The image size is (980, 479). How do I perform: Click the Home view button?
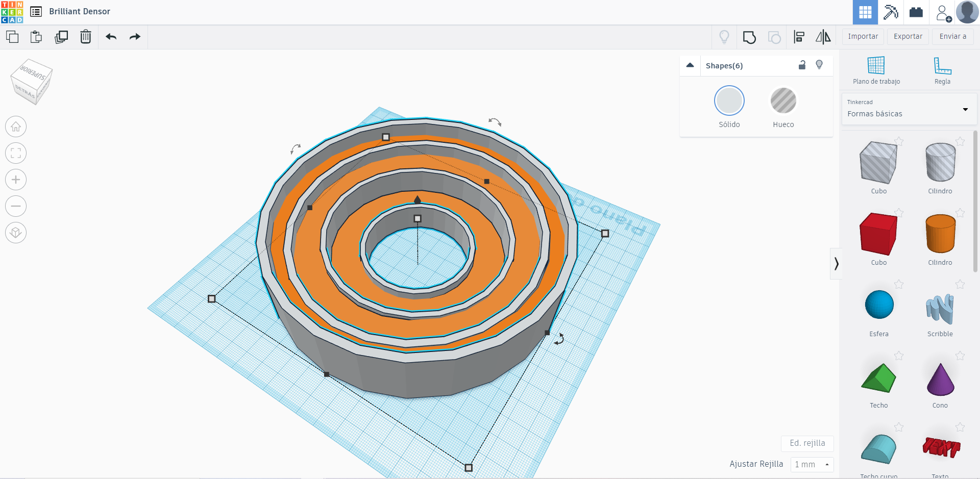coord(16,127)
